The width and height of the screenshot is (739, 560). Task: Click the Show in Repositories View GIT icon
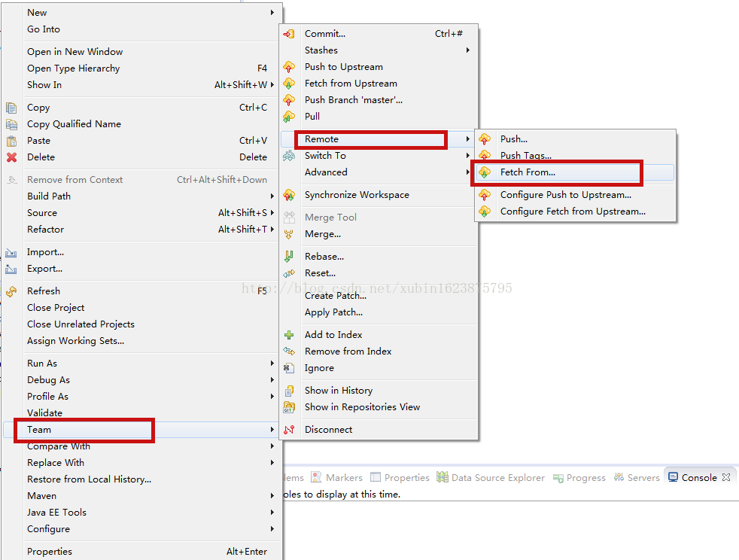(289, 407)
